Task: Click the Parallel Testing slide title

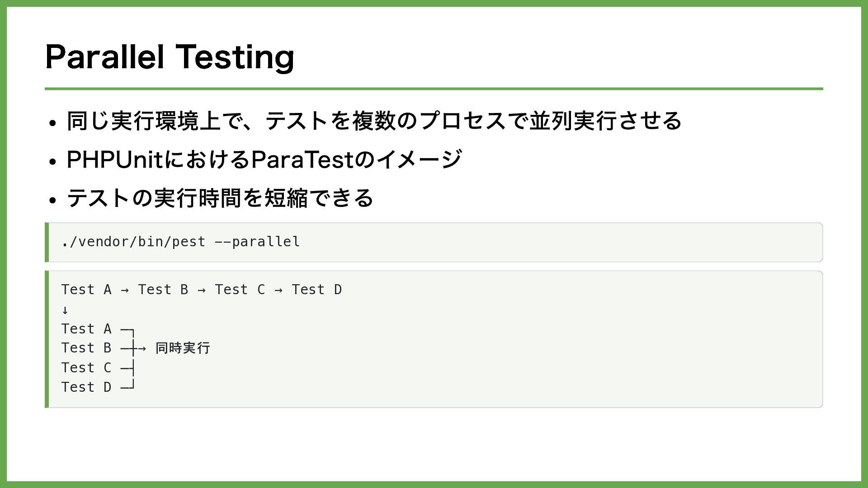Action: [x=170, y=57]
